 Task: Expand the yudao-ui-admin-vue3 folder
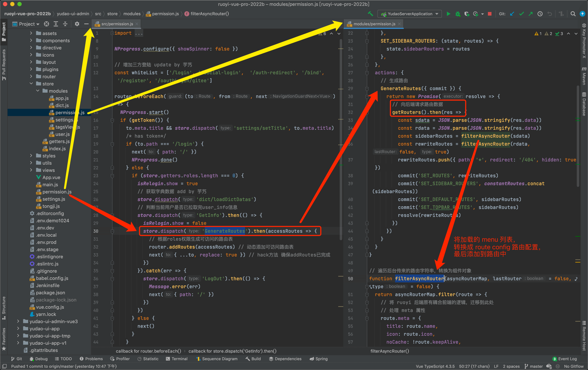pos(18,321)
